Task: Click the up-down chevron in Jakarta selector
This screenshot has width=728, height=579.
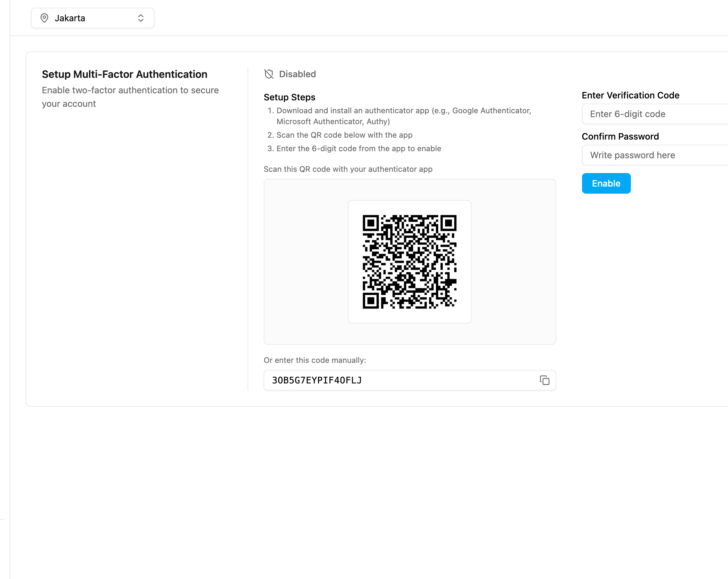Action: [141, 18]
